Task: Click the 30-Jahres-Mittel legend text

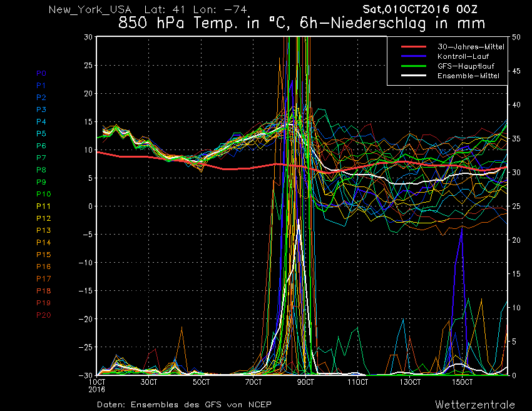Action: click(x=471, y=47)
